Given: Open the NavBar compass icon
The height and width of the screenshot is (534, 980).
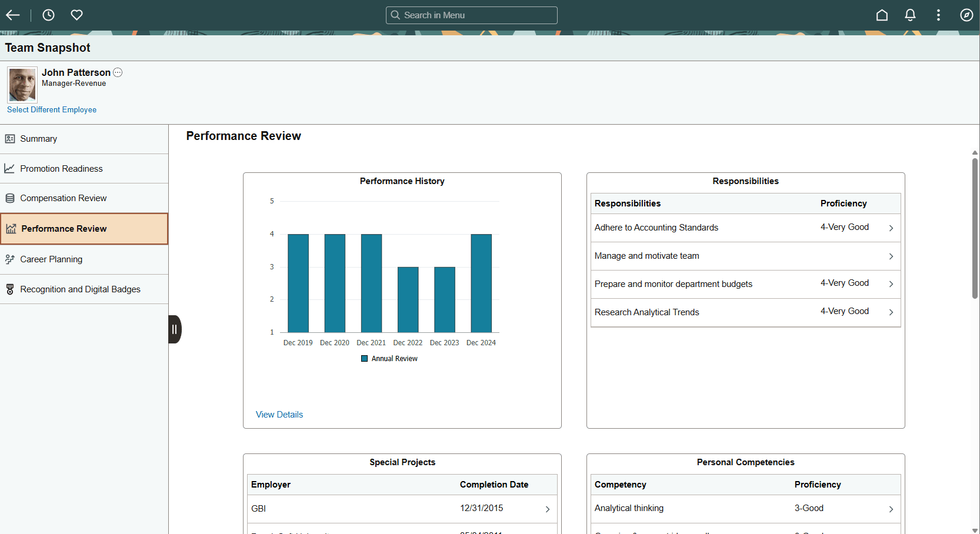Looking at the screenshot, I should (x=966, y=15).
